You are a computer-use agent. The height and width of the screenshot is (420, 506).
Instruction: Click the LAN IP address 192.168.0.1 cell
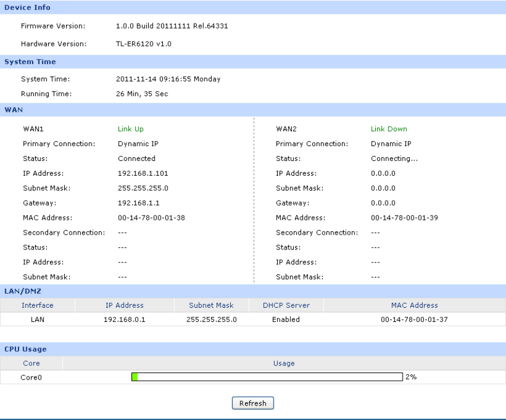point(124,320)
